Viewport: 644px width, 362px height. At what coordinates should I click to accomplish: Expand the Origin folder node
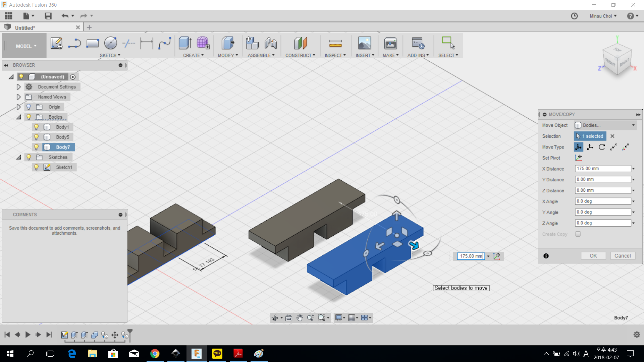[x=19, y=107]
